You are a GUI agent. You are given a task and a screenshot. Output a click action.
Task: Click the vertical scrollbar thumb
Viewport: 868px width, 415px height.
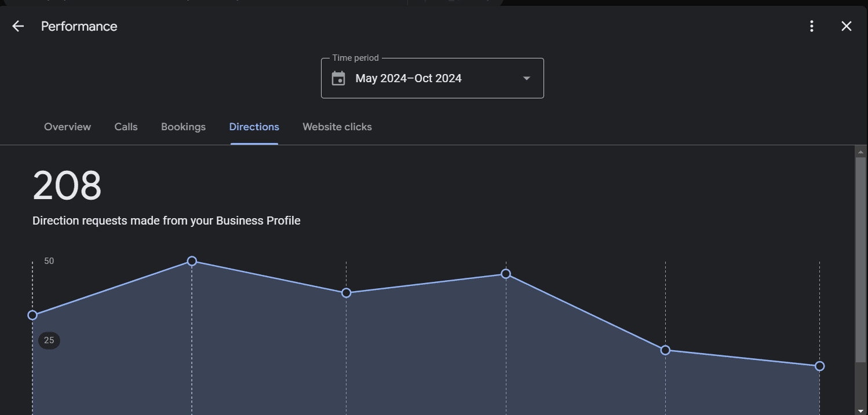[x=860, y=260]
